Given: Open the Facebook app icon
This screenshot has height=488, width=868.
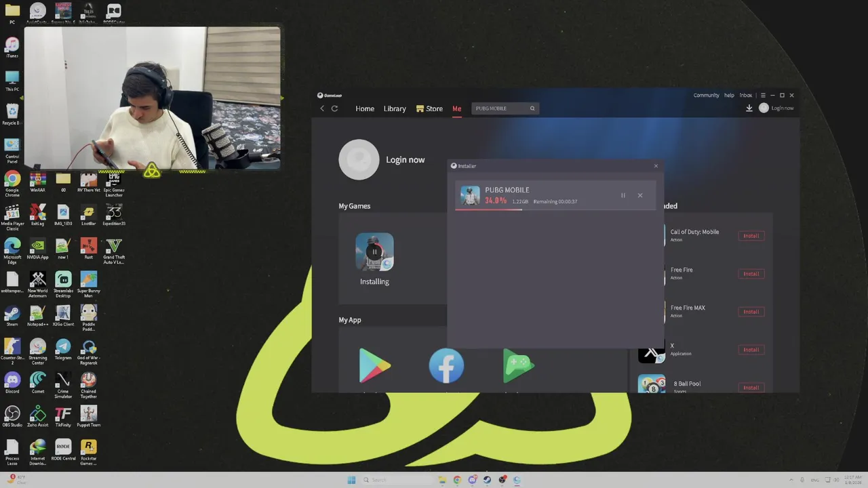Looking at the screenshot, I should [x=446, y=366].
